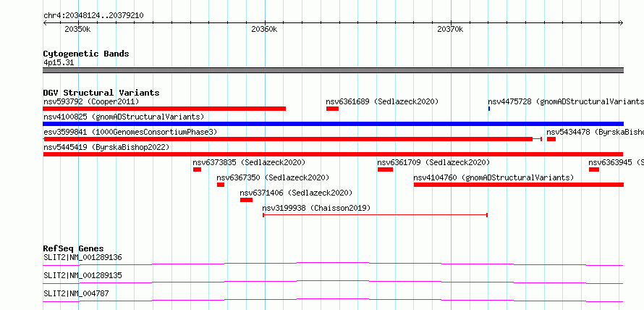Click the red bar under nsv6367350
The height and width of the screenshot is (310, 644).
(x=221, y=185)
